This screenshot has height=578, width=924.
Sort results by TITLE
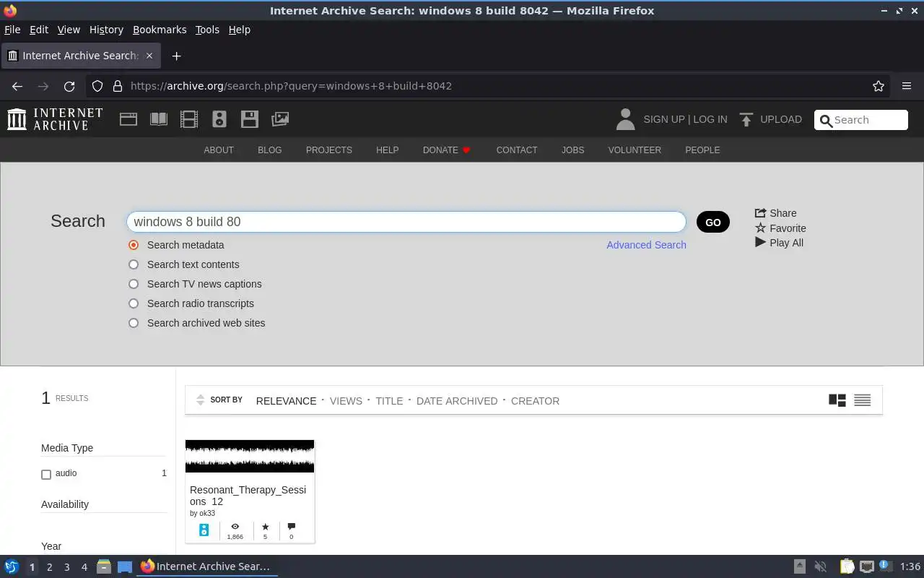tap(389, 401)
